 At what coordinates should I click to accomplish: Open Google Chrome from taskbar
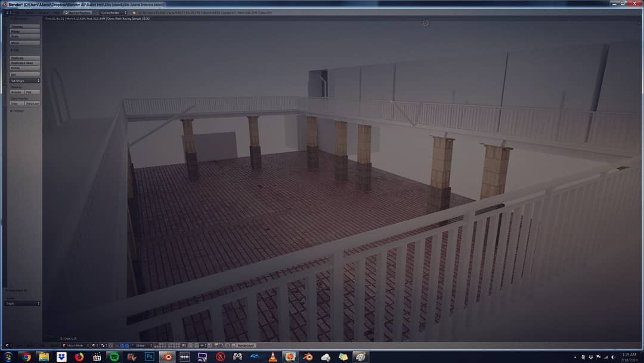[26, 357]
